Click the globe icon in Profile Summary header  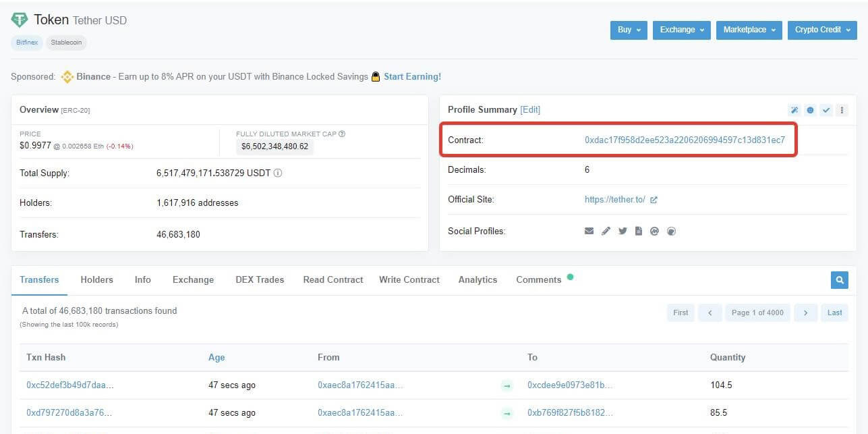click(x=810, y=110)
